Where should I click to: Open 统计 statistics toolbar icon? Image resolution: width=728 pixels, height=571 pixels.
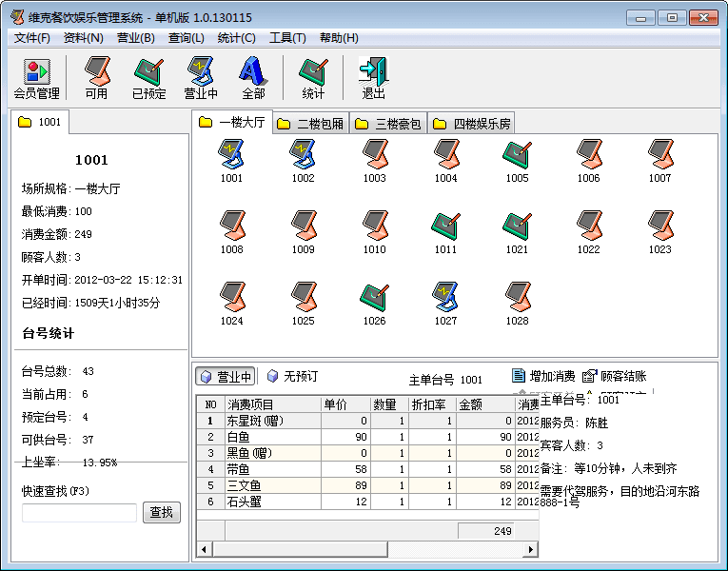(x=313, y=77)
